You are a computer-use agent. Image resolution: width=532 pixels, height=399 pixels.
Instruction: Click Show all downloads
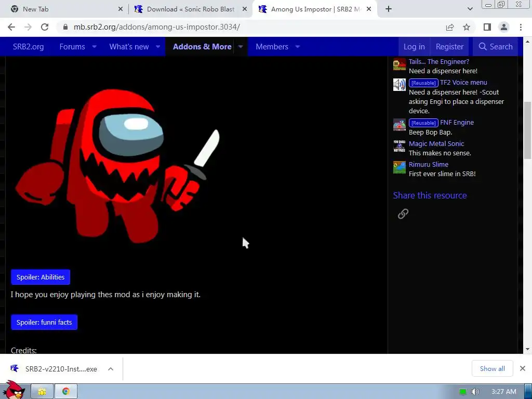[x=493, y=368]
